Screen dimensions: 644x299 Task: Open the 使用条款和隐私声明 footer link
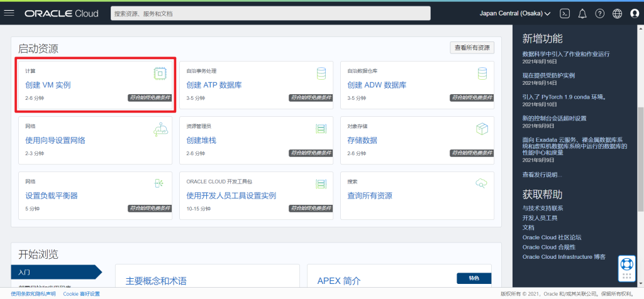(x=33, y=294)
